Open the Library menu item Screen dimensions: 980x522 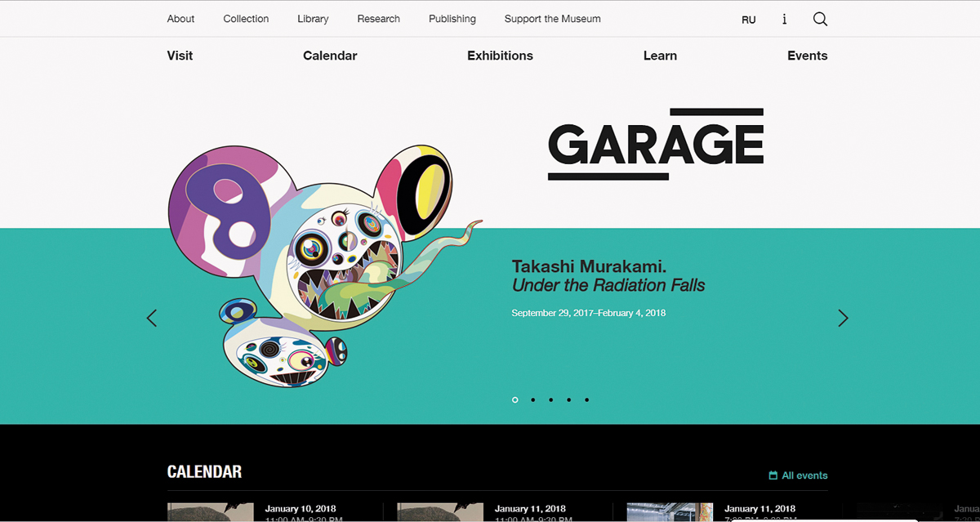[313, 19]
